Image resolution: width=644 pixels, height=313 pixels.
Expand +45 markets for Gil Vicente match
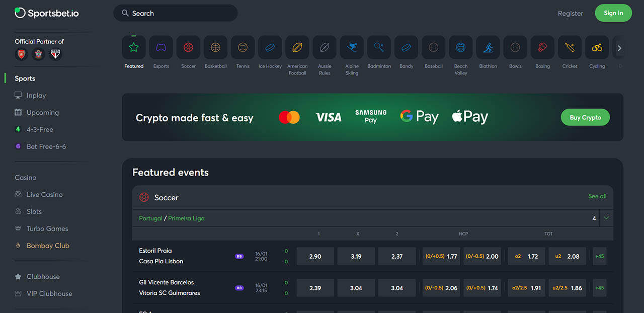point(600,288)
